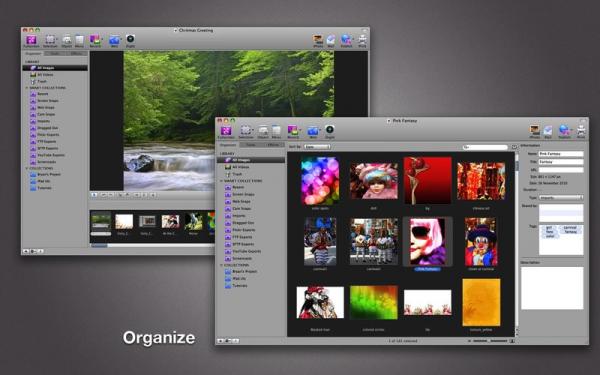Switch to Organizer tab in Christmas Greeting window

pos(33,54)
